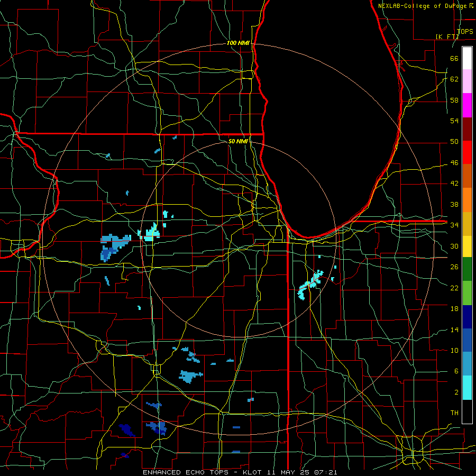Select the 22 legend value

click(x=454, y=288)
